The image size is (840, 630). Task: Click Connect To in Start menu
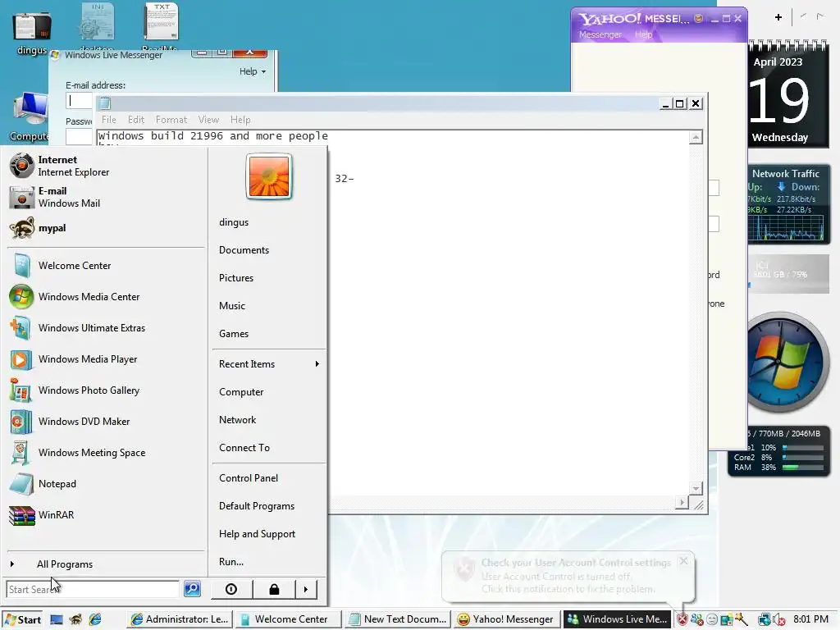(x=244, y=448)
